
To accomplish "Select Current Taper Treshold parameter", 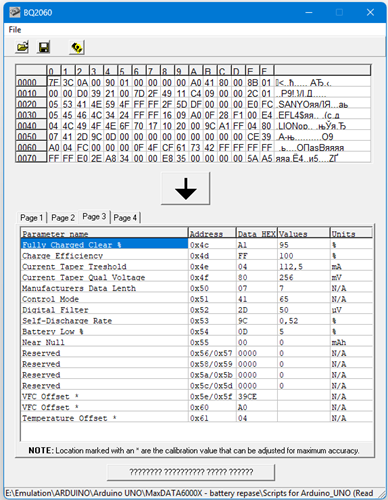I will pos(197,266).
